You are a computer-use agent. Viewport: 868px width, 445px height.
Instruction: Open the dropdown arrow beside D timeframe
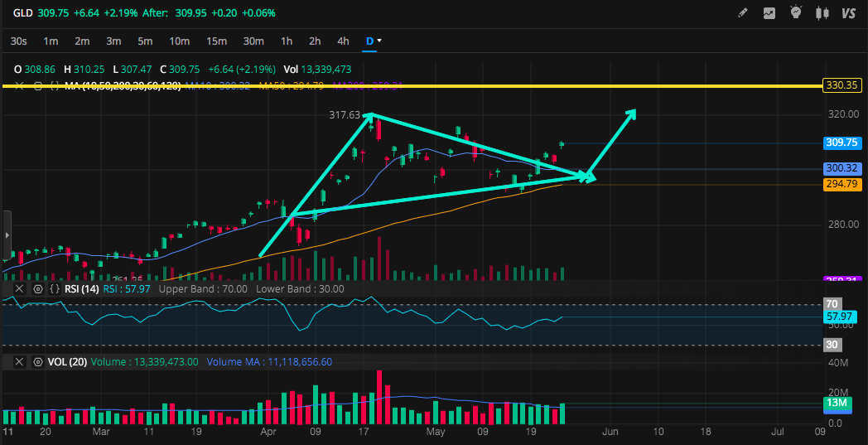[379, 41]
